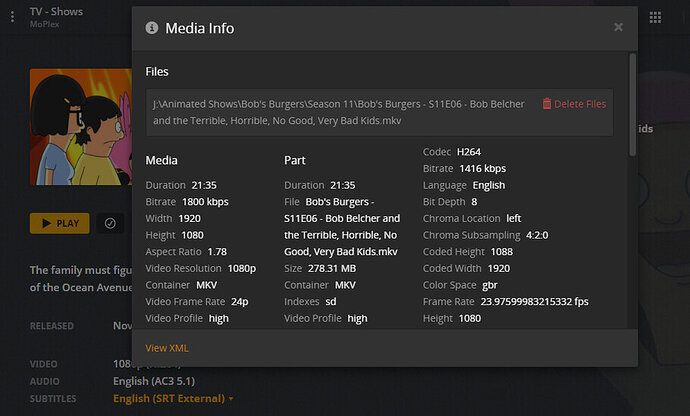
Task: Open the three-dot menu beside TV - Shows
Action: tap(13, 17)
